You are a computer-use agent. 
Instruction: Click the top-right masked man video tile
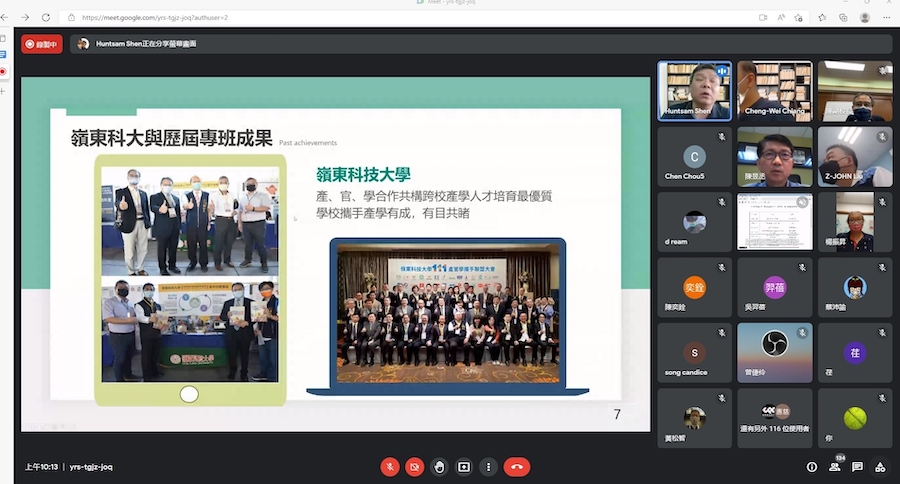pos(855,91)
